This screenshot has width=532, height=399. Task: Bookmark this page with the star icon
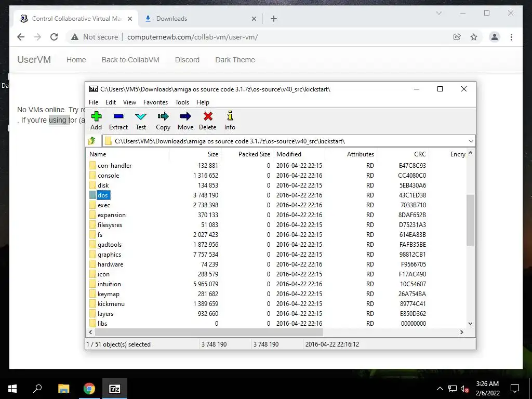[474, 37]
